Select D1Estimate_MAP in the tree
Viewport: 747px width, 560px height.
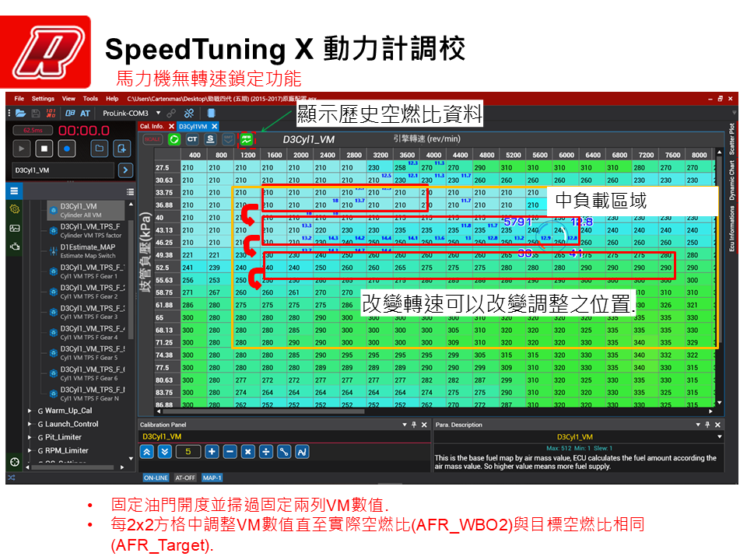(x=87, y=247)
